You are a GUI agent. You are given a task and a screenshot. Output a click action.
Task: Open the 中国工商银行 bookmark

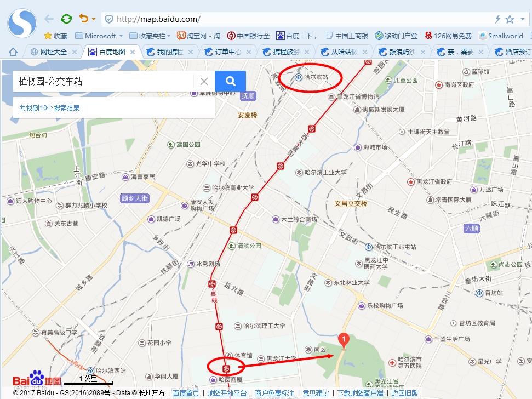347,36
